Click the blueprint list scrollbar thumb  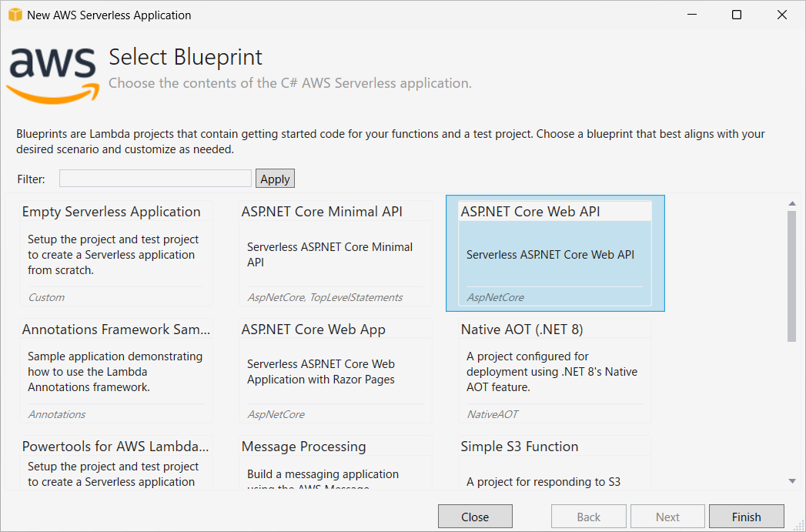click(792, 276)
